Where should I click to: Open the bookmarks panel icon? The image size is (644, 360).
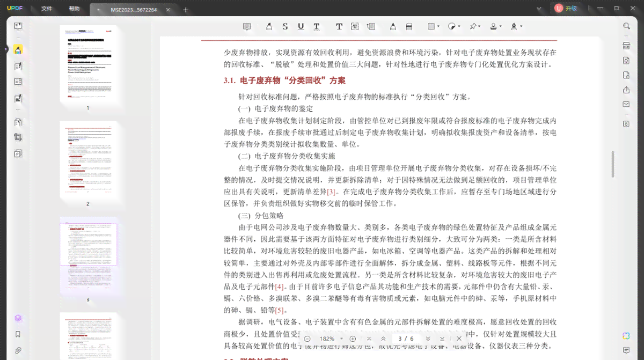pyautogui.click(x=18, y=334)
